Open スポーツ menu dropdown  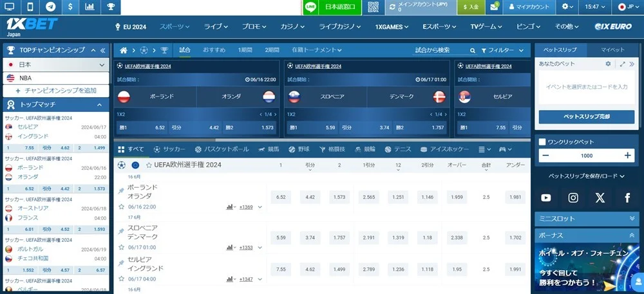point(175,26)
